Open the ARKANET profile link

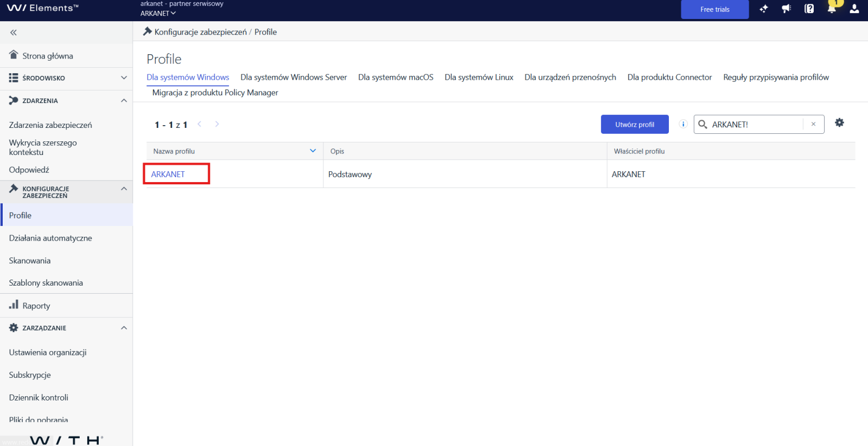[x=168, y=174]
